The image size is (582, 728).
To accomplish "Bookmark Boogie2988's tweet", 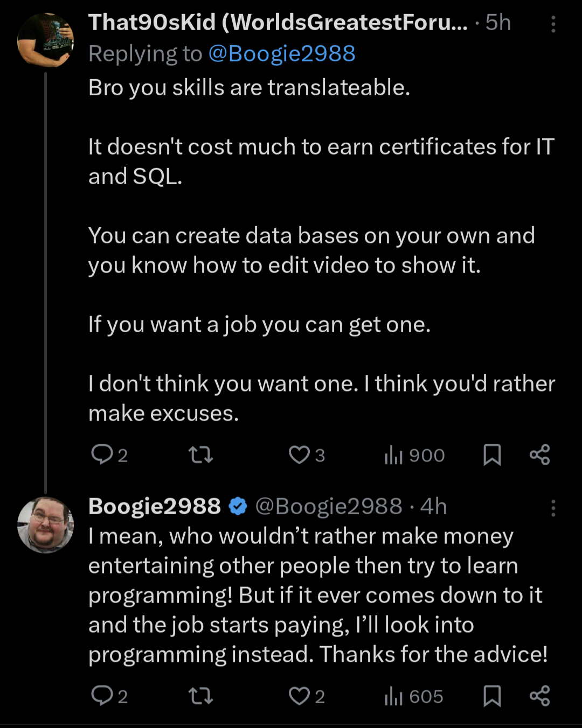I will click(491, 696).
